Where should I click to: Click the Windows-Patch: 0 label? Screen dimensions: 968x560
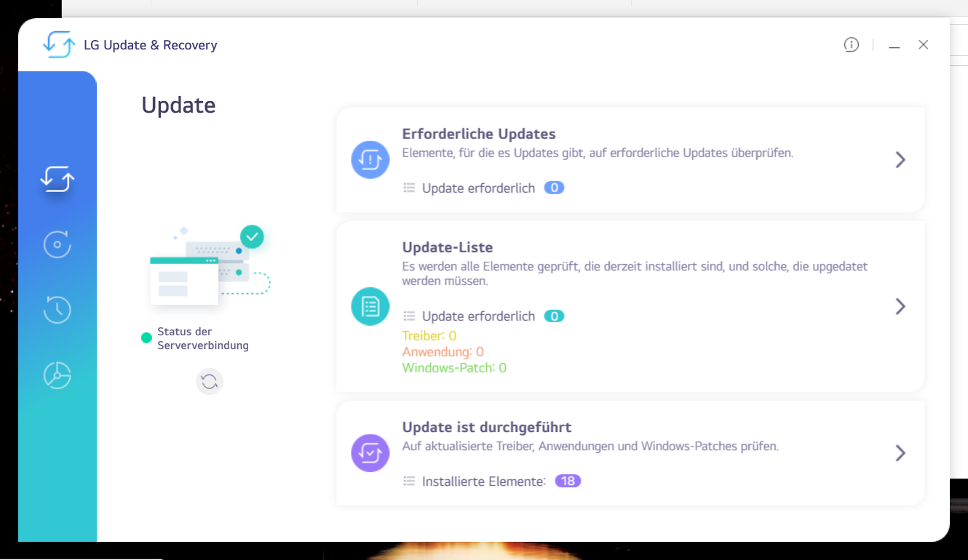[453, 368]
